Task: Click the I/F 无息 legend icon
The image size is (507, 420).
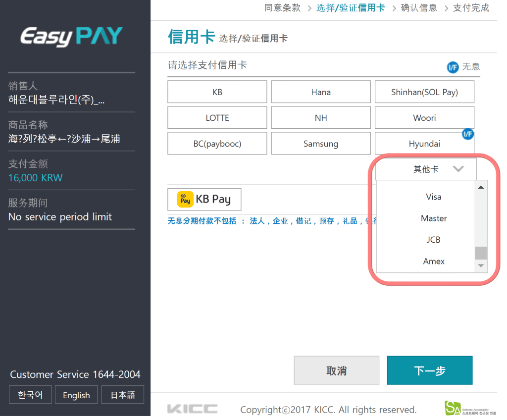Action: [453, 67]
